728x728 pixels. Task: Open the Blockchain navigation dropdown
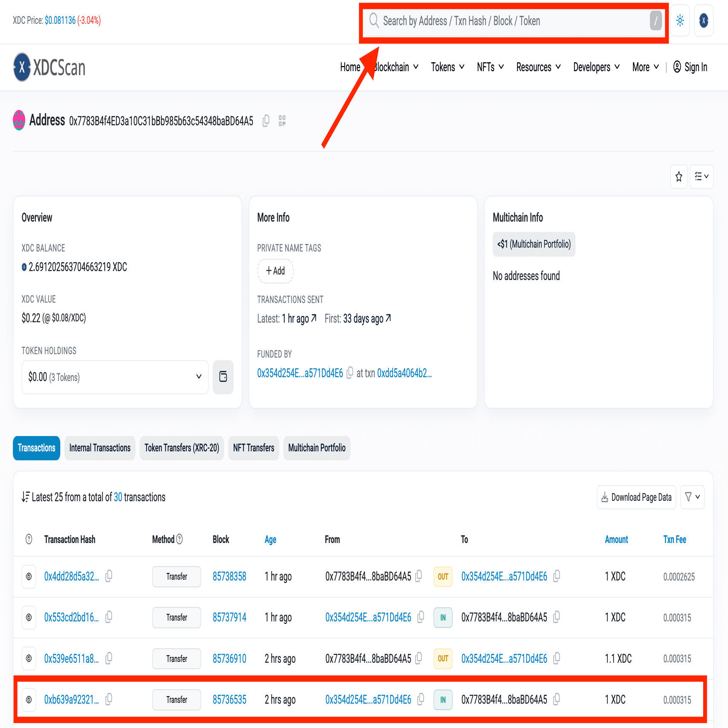tap(395, 67)
